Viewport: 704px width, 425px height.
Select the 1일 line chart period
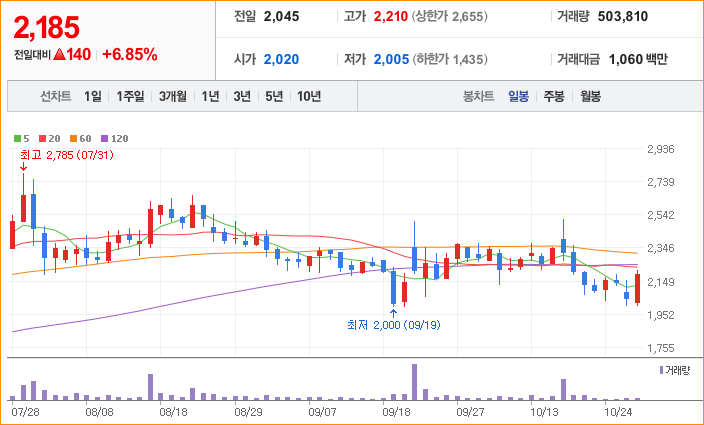tap(93, 96)
